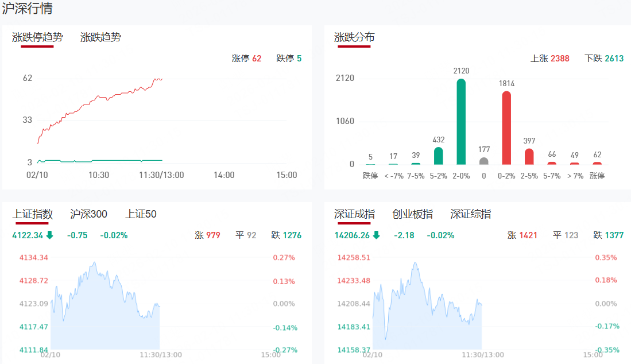Click the 上证指数 value 4122.34
This screenshot has width=631, height=364.
28,235
